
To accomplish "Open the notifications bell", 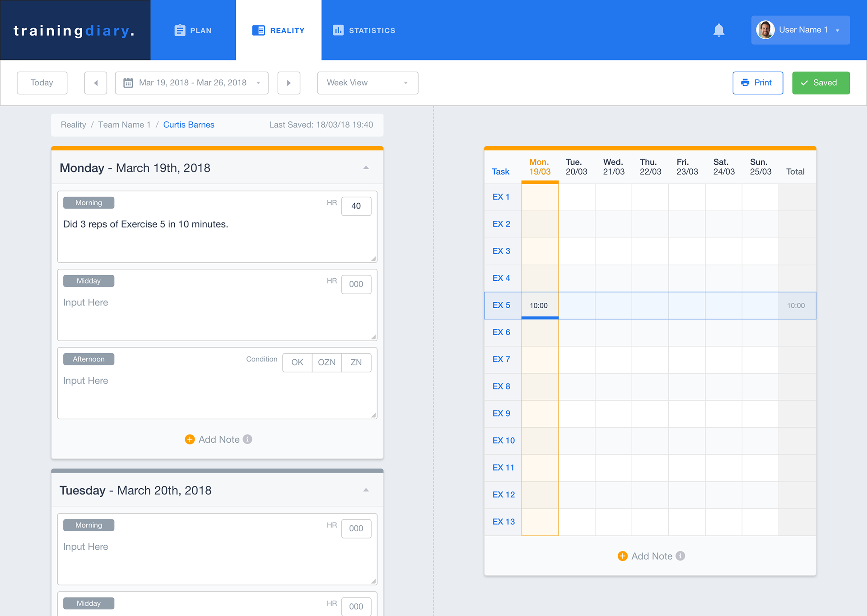I will click(718, 30).
